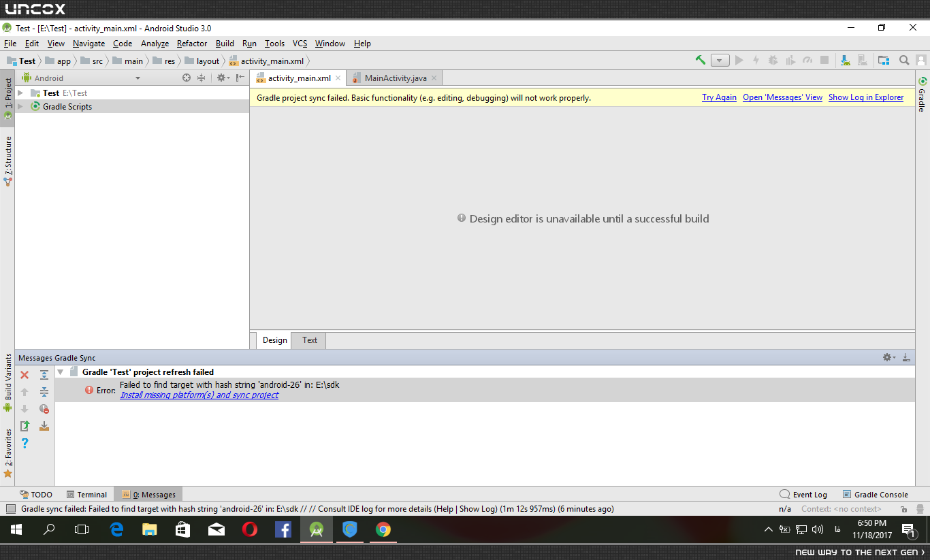Open the AVD Manager device icon

point(862,61)
